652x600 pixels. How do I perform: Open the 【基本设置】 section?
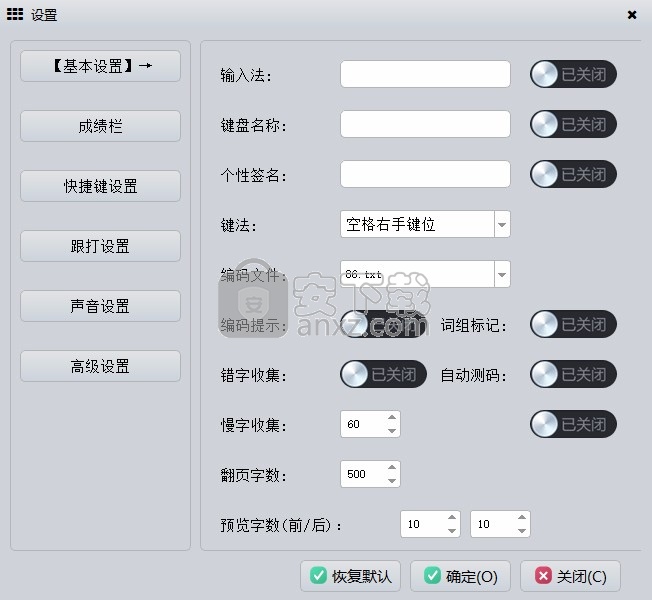pos(100,66)
